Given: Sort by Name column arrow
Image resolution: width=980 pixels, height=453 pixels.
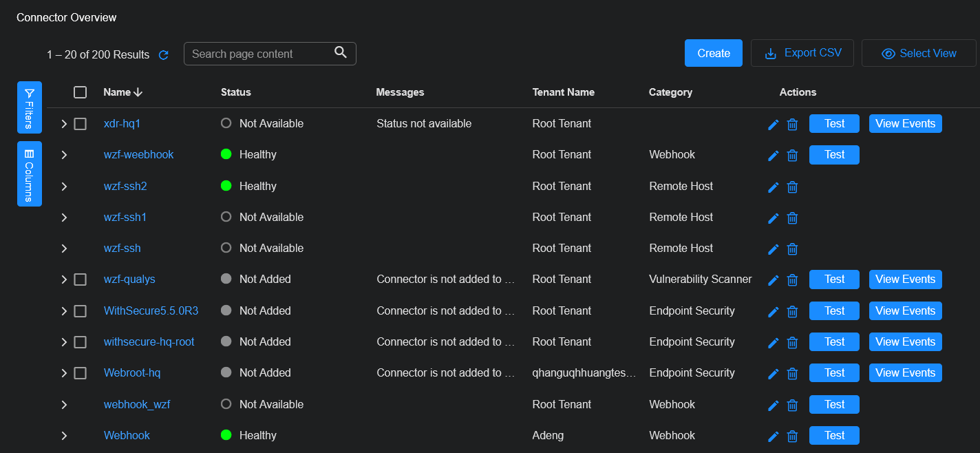Looking at the screenshot, I should tap(138, 92).
